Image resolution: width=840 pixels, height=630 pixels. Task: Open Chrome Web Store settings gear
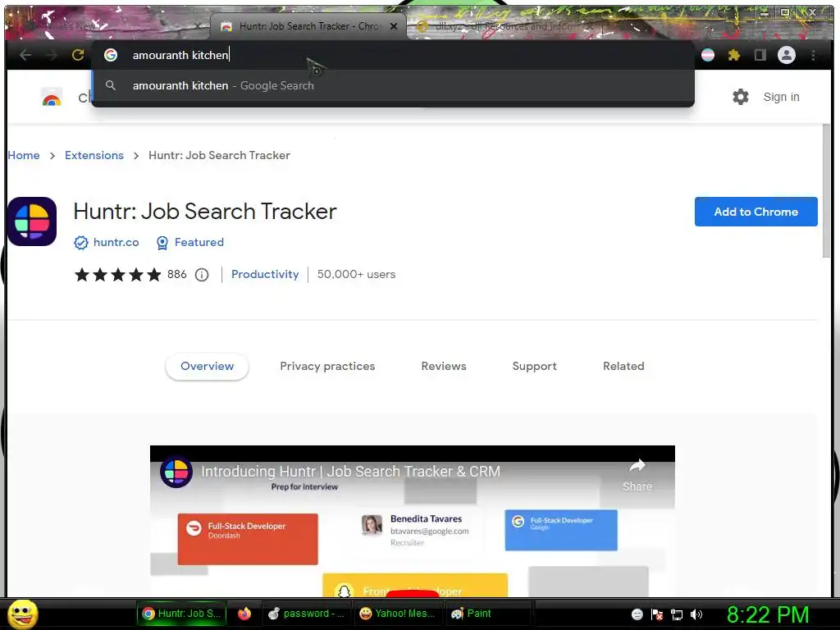pos(741,97)
